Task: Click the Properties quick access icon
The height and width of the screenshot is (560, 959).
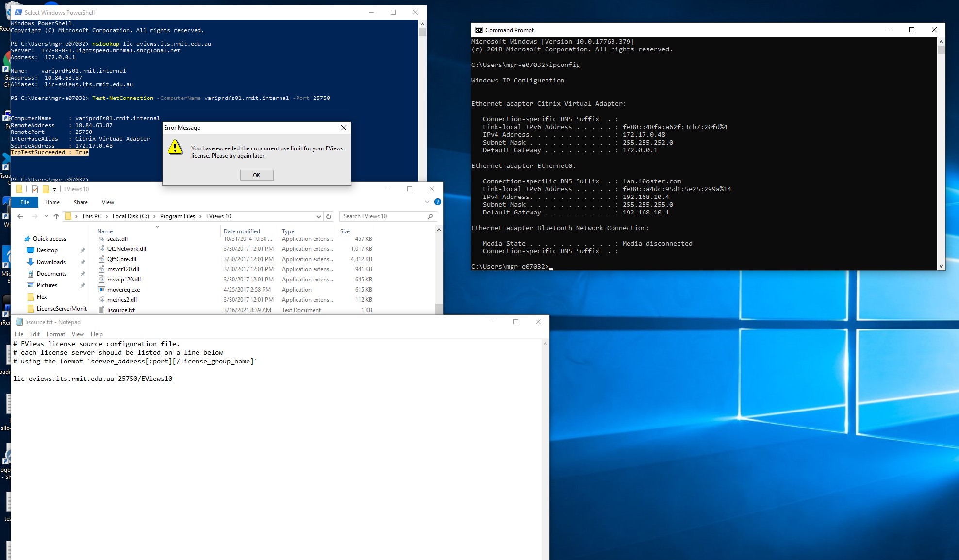Action: tap(35, 189)
